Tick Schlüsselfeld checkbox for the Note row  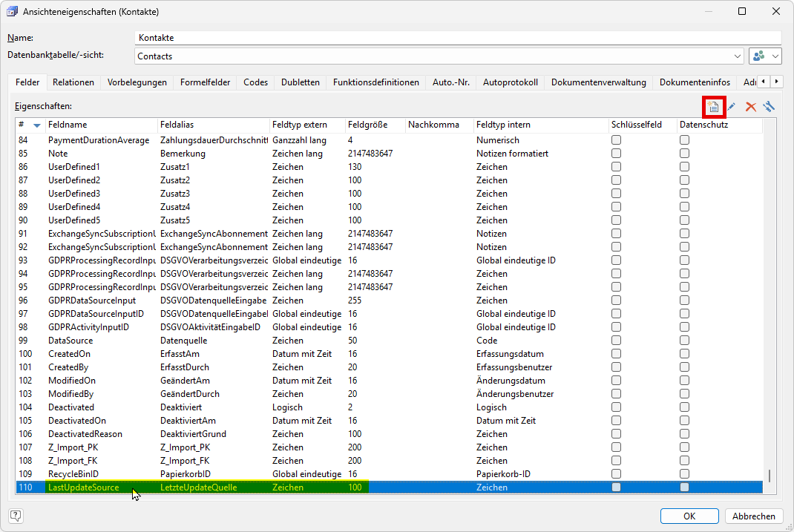click(616, 154)
